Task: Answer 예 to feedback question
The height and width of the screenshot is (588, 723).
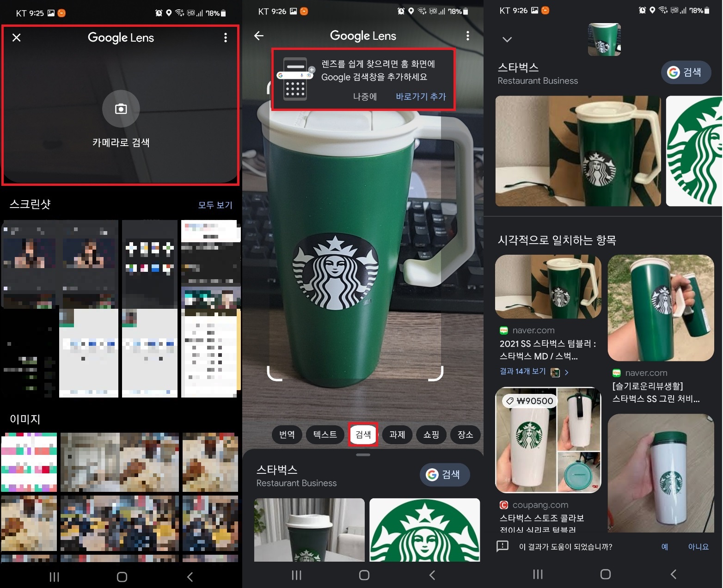Action: [665, 547]
